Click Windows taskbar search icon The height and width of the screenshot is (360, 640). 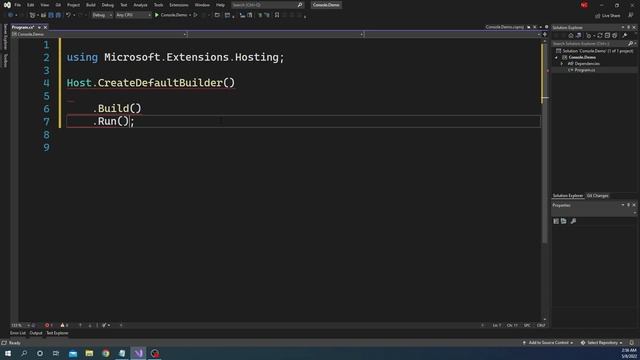[x=24, y=353]
